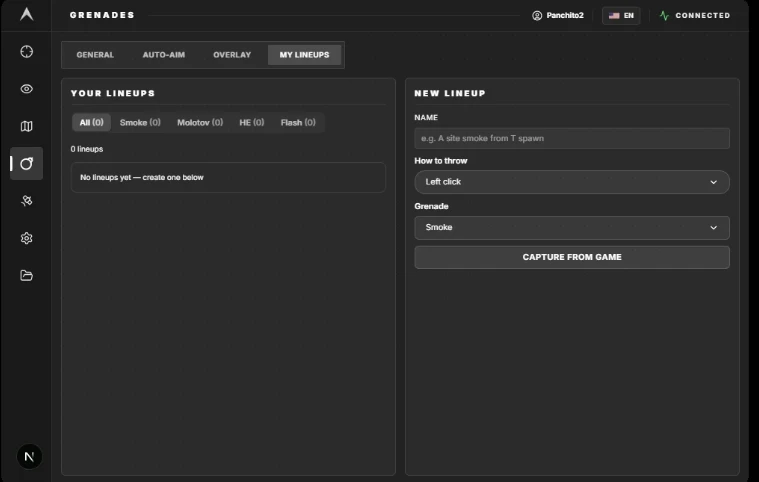Click the Capture From Game button

tap(572, 257)
